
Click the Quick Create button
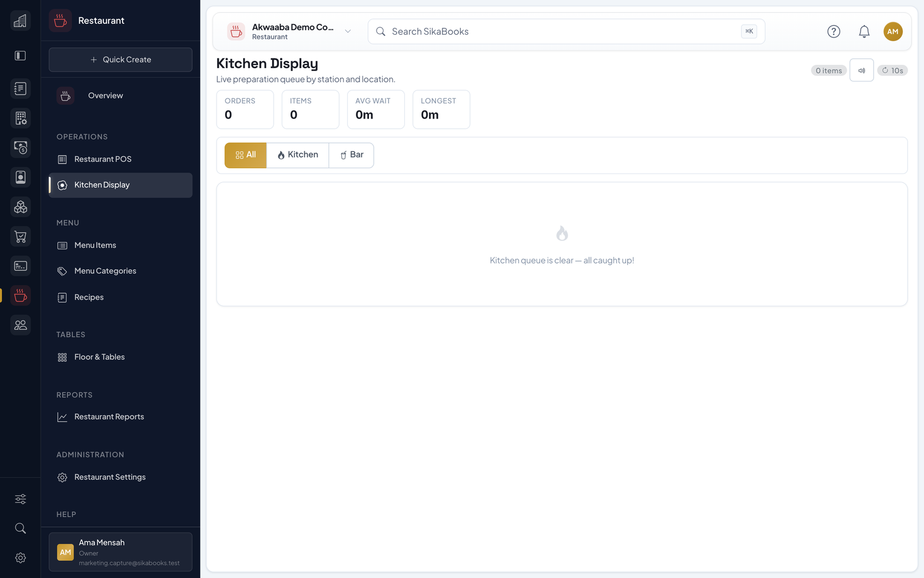click(121, 60)
